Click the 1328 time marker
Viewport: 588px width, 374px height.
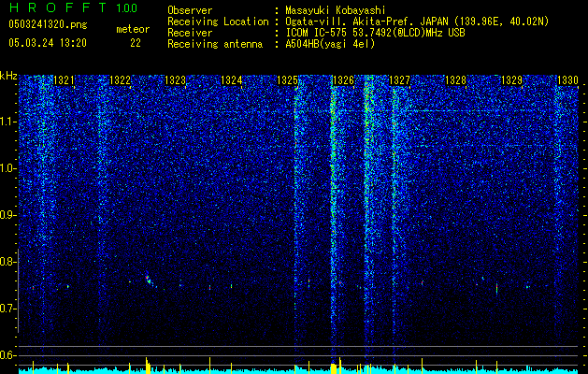click(455, 80)
